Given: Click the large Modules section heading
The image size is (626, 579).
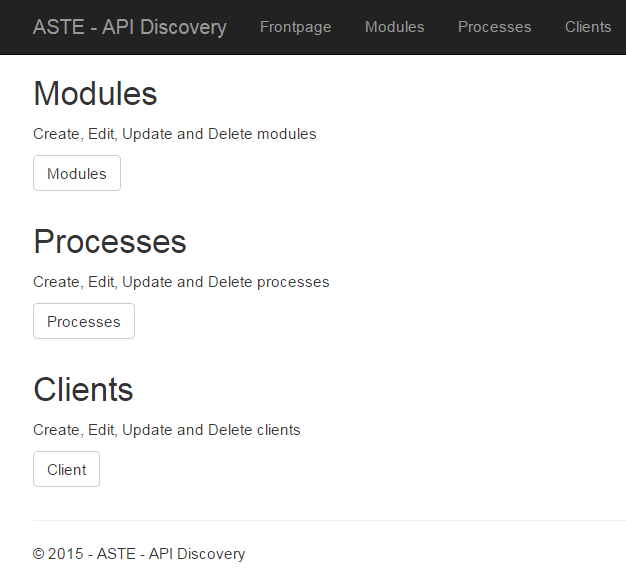Looking at the screenshot, I should (95, 93).
